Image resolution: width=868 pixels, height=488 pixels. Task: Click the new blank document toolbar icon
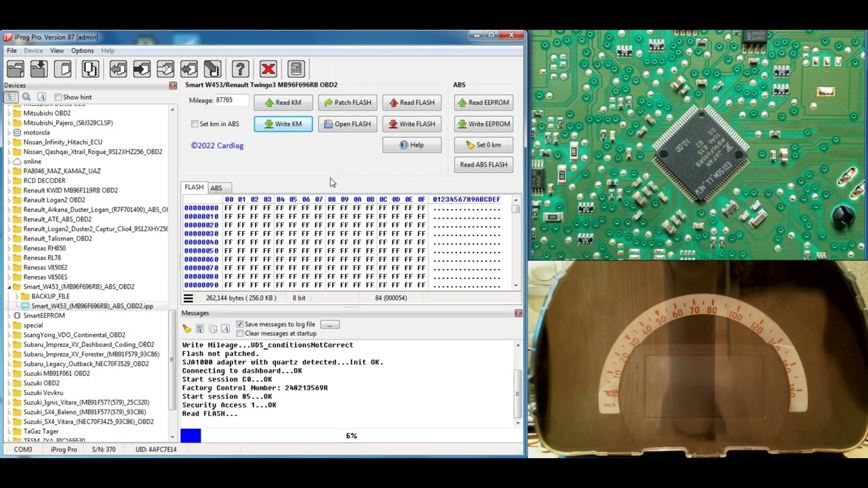pyautogui.click(x=64, y=68)
